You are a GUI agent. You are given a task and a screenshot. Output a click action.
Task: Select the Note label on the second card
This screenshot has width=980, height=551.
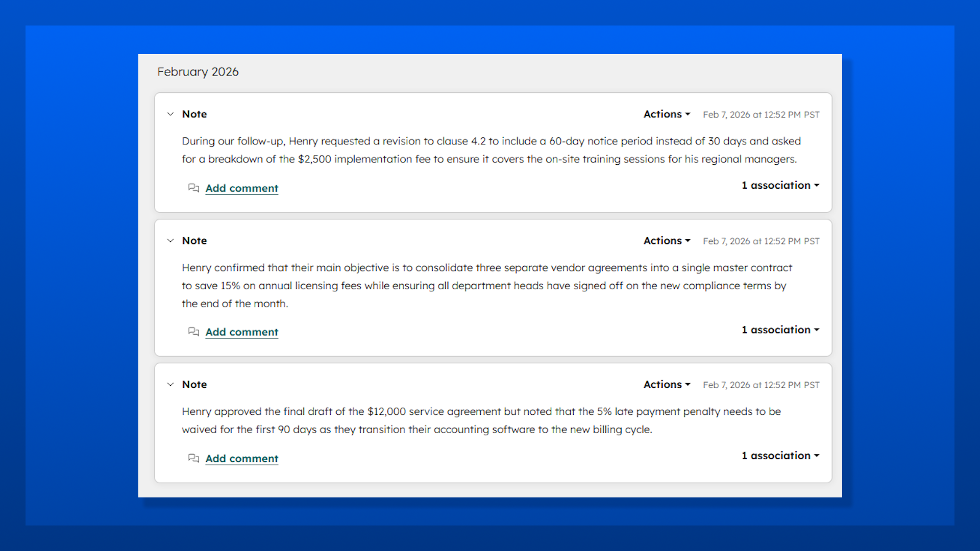coord(194,240)
